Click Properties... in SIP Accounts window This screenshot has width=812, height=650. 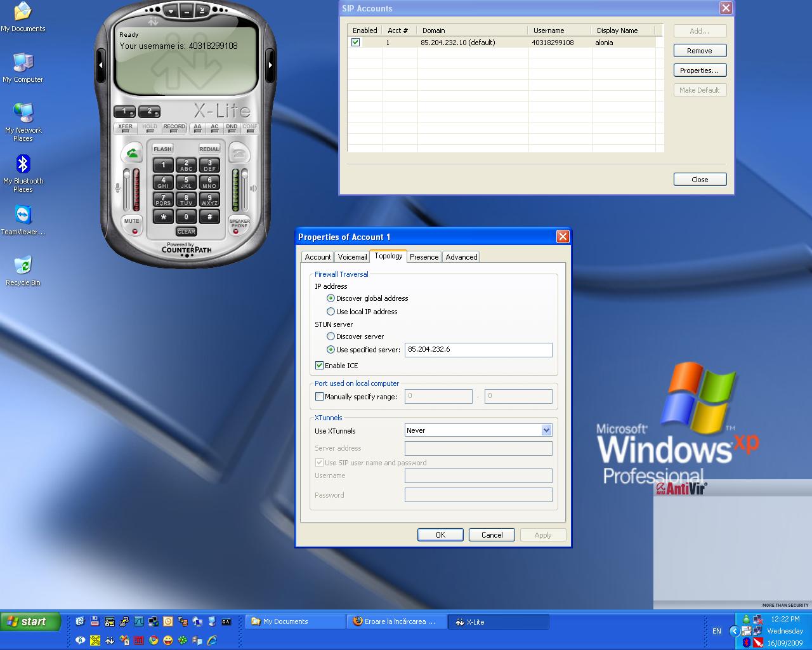(700, 70)
